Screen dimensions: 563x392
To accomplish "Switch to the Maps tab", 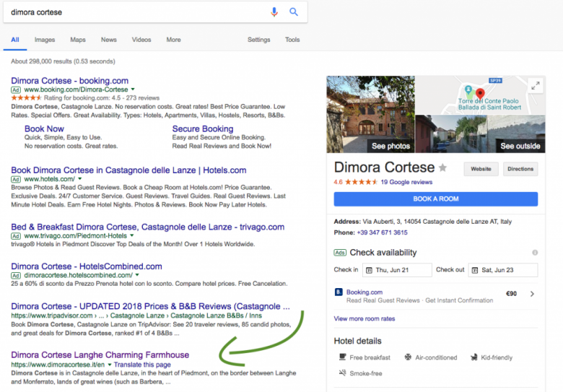I will click(x=78, y=40).
